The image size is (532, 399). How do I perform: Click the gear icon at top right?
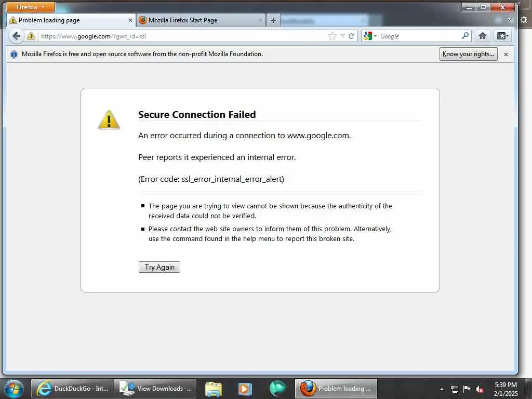point(524,20)
